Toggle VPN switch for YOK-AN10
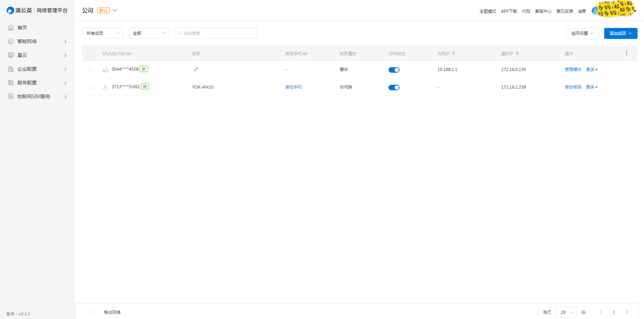 394,88
